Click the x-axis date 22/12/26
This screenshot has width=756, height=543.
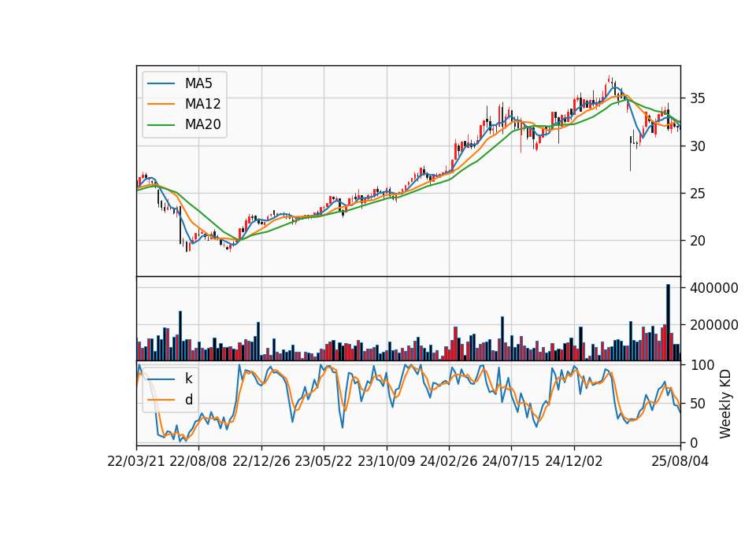(x=261, y=461)
